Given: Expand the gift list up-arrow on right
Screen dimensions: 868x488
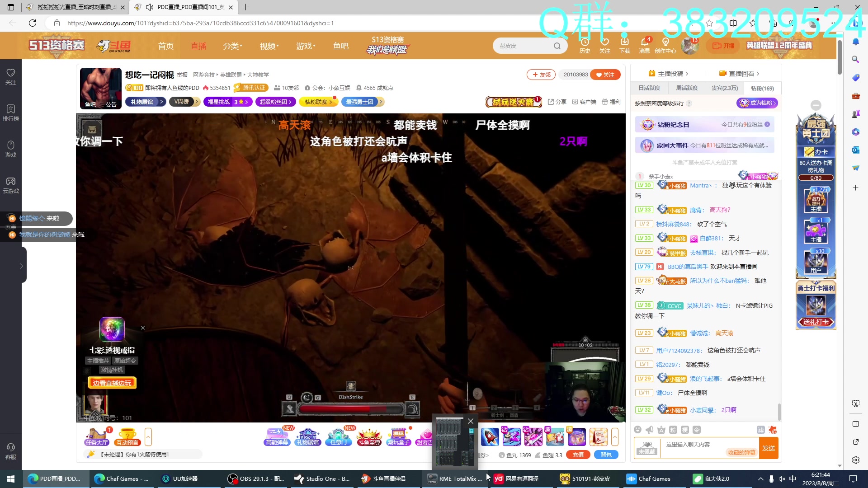Looking at the screenshot, I should click(x=615, y=437).
